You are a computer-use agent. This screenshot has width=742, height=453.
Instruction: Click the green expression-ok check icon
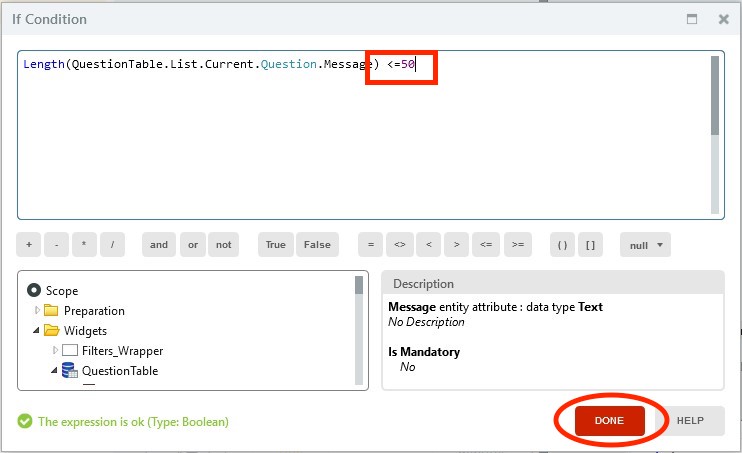pos(25,421)
